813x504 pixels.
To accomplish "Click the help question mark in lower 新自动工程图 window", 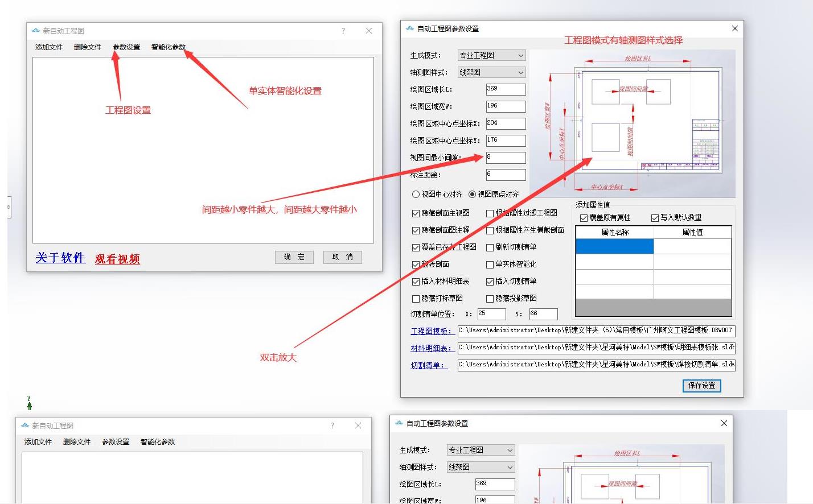I will tap(332, 425).
